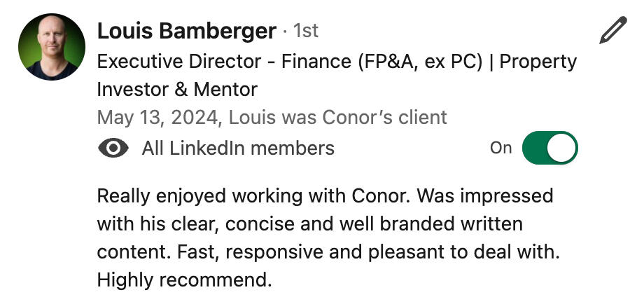Turn off the recommendation visibility switch
This screenshot has width=644, height=304.
point(549,148)
